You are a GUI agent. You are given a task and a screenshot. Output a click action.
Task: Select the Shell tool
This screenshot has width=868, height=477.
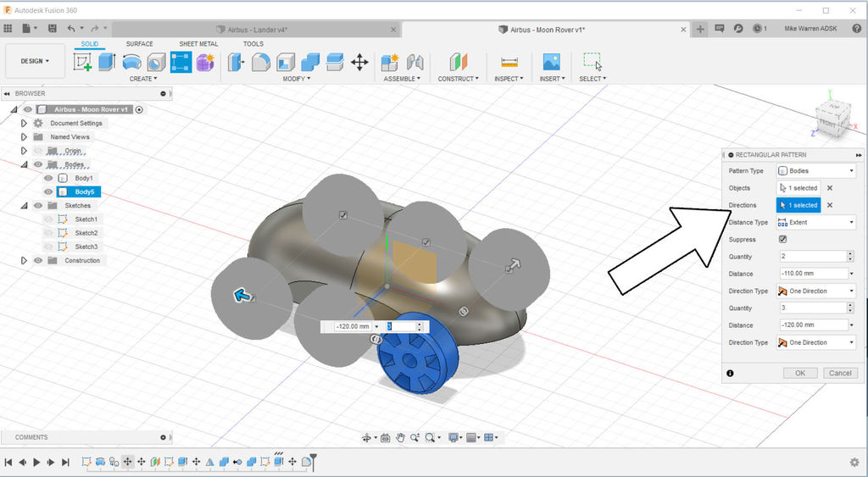pos(286,62)
